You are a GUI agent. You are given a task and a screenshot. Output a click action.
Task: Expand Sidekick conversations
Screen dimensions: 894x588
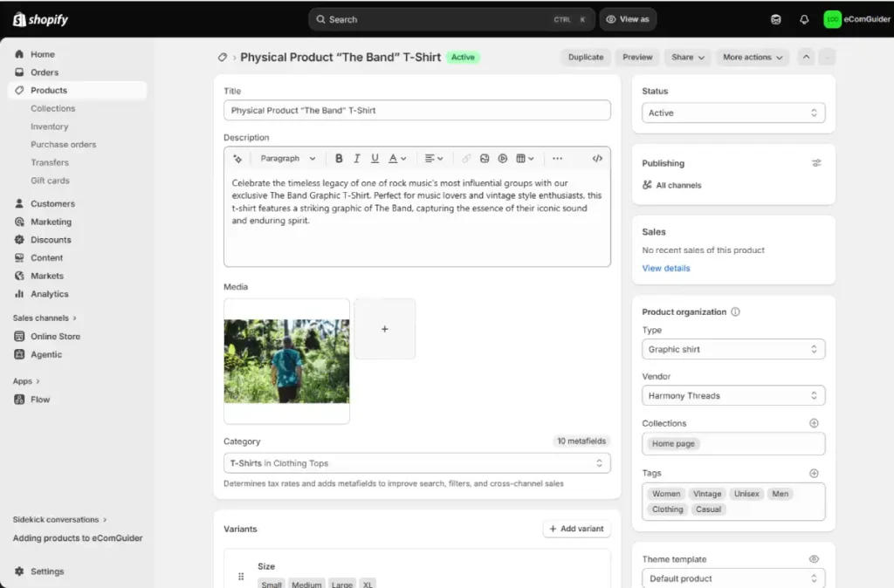pos(59,520)
